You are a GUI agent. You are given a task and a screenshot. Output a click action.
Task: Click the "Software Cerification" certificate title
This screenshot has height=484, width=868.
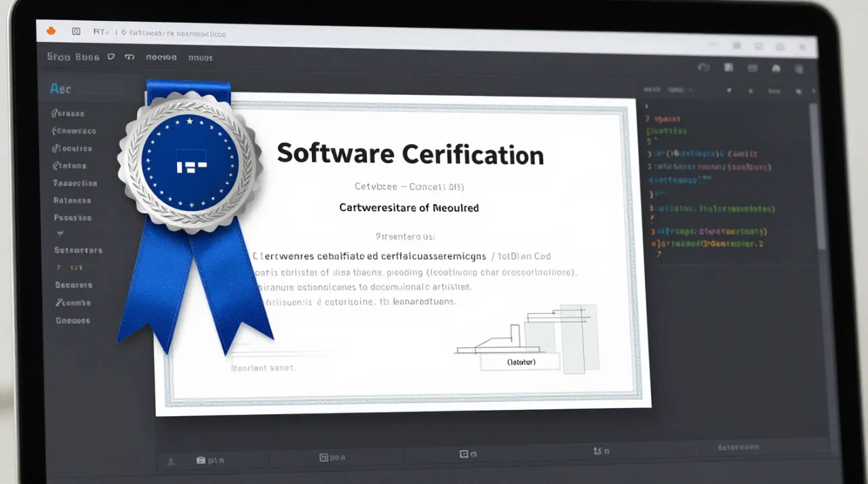pos(410,154)
